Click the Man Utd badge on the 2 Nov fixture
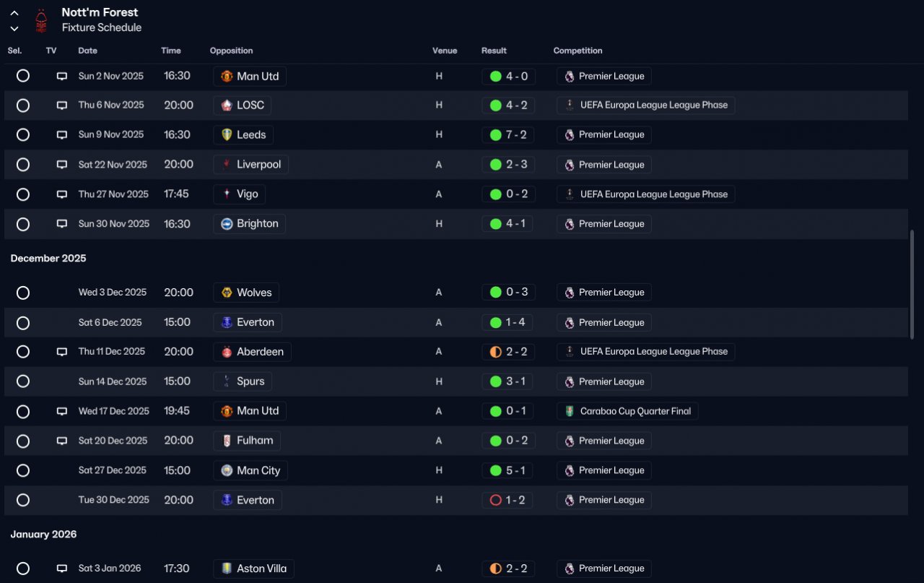This screenshot has width=924, height=583. tap(227, 76)
